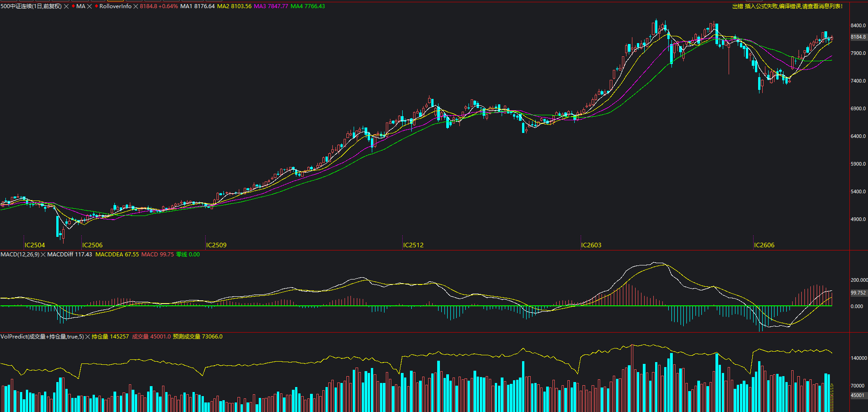Click the IC2506 contract rollover marker
868x412 pixels.
tap(92, 245)
